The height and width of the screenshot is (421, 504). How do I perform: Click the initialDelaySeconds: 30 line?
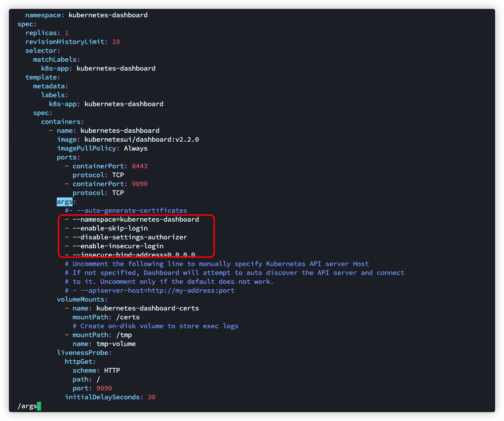click(x=110, y=397)
